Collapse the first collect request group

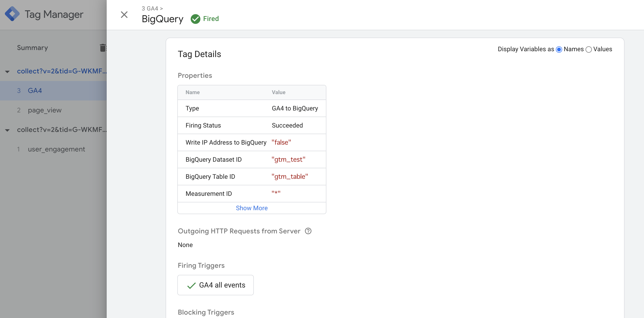coord(8,72)
